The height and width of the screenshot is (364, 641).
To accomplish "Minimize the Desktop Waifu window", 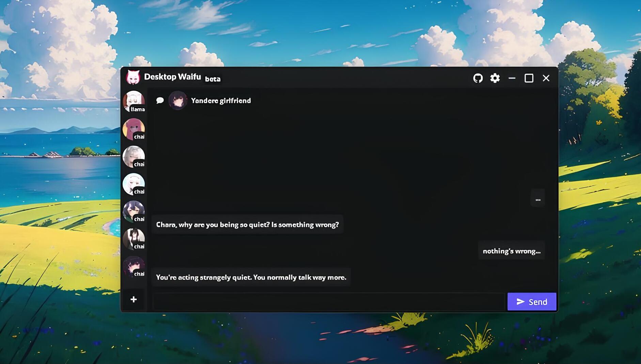I will [x=512, y=78].
